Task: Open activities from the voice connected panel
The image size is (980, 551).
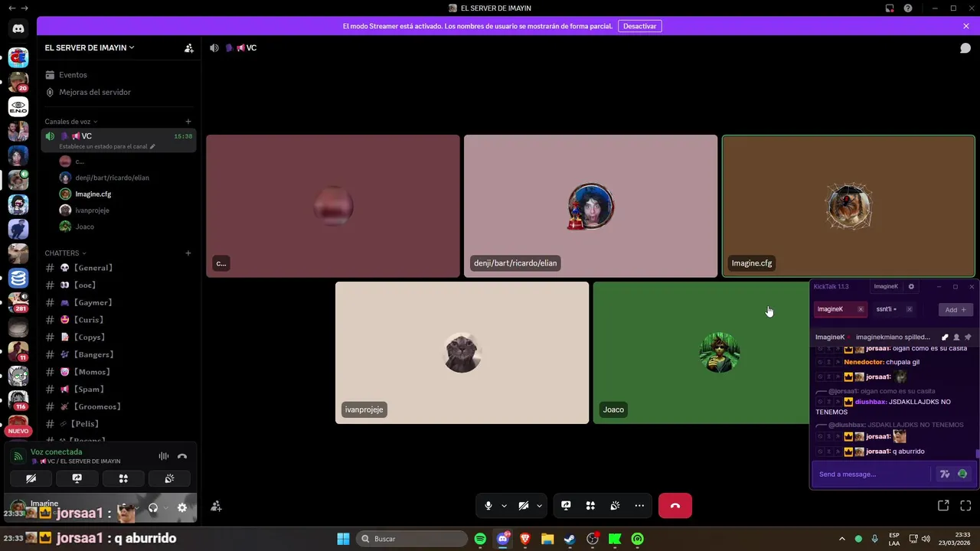Action: [123, 478]
